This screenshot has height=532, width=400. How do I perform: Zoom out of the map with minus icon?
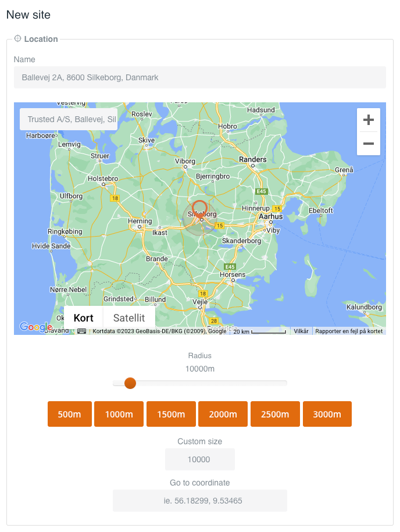pos(368,144)
